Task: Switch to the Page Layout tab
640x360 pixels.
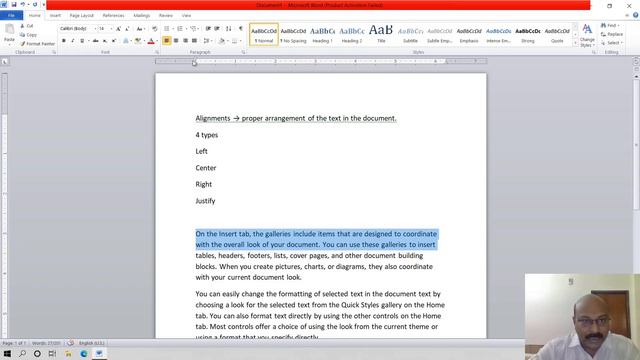Action: (82, 16)
